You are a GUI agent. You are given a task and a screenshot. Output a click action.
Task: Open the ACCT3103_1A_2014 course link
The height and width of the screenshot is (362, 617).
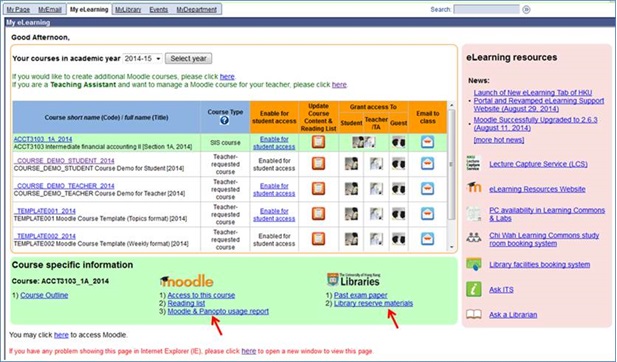pos(43,139)
